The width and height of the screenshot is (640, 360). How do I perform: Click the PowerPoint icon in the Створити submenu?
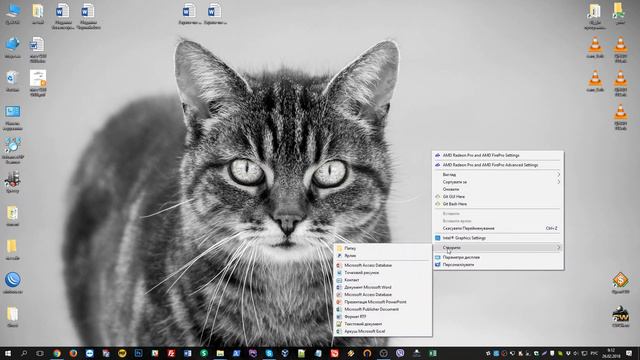(339, 302)
